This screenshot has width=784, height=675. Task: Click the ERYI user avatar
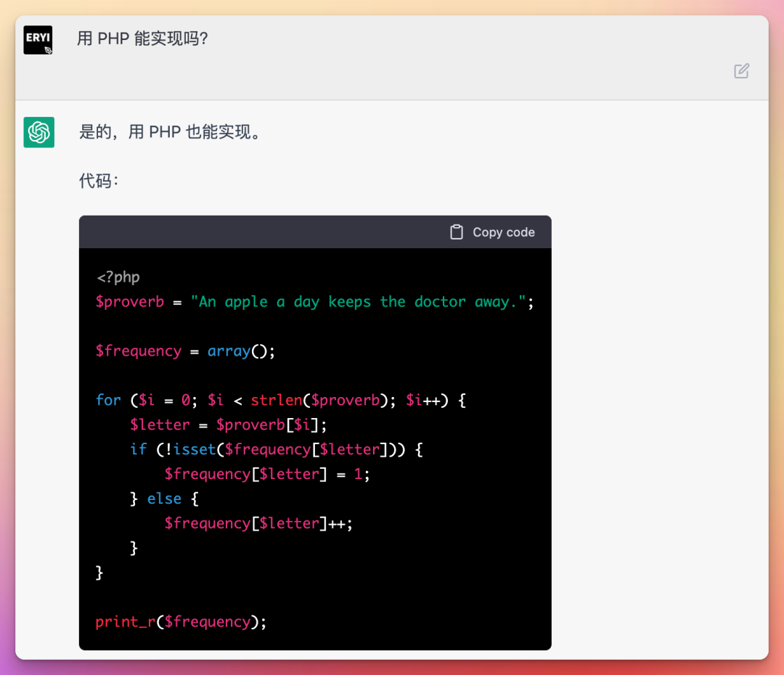38,40
